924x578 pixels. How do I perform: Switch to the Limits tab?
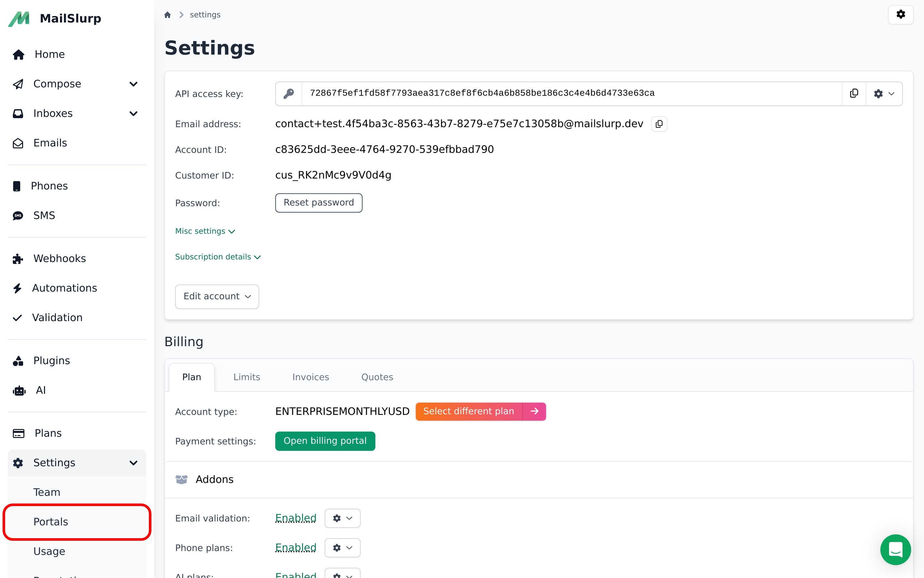pyautogui.click(x=247, y=377)
